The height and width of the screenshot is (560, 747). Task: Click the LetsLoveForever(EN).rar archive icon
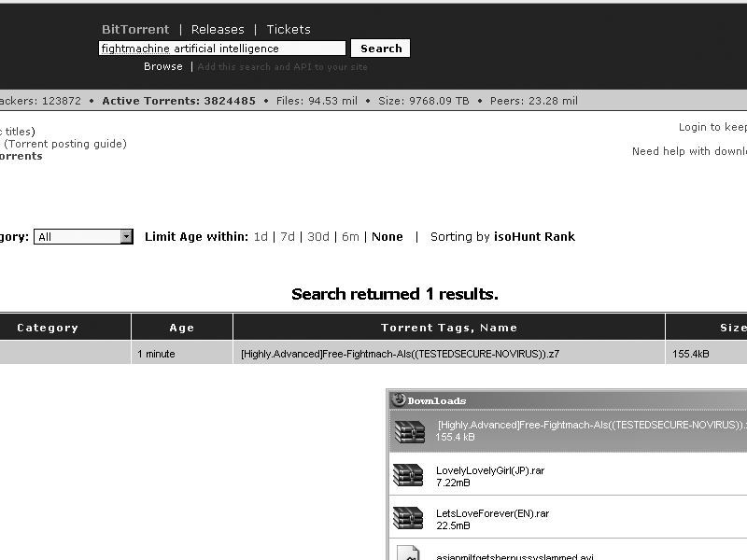(408, 518)
